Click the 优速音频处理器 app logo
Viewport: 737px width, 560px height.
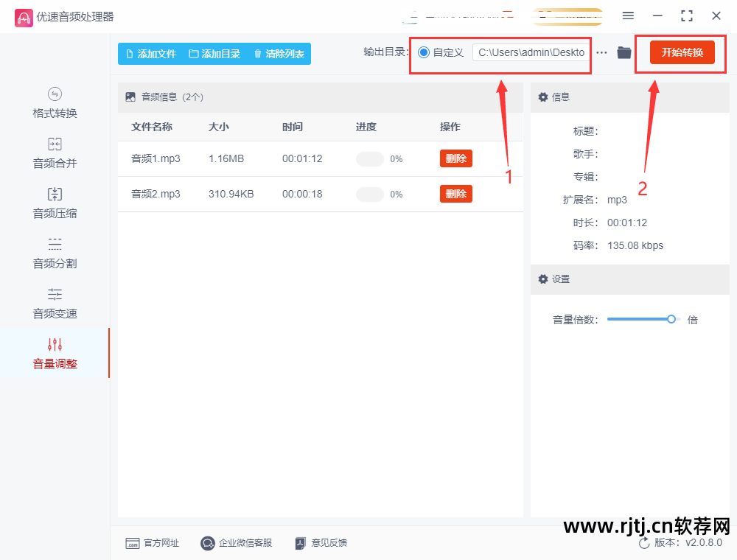[24, 18]
